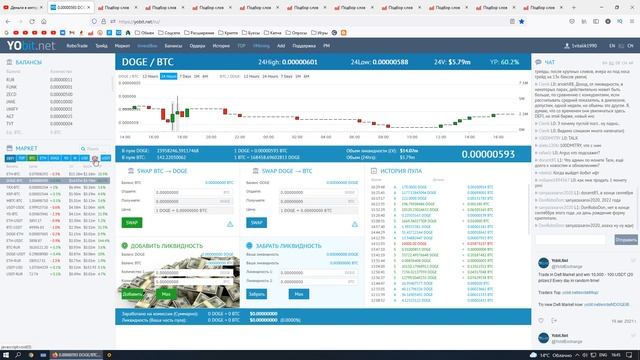Click the blue Забрать button
The image size is (640, 360).
point(256,294)
